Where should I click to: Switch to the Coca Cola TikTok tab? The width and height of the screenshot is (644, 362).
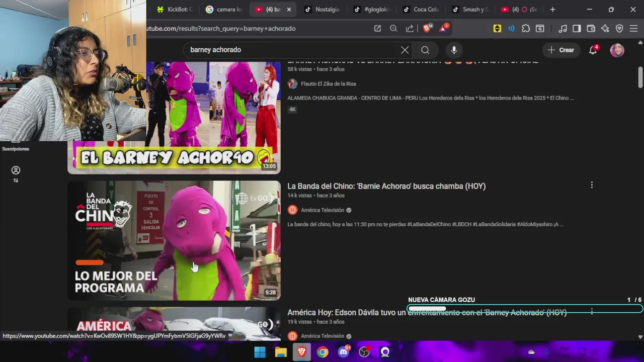pyautogui.click(x=421, y=10)
